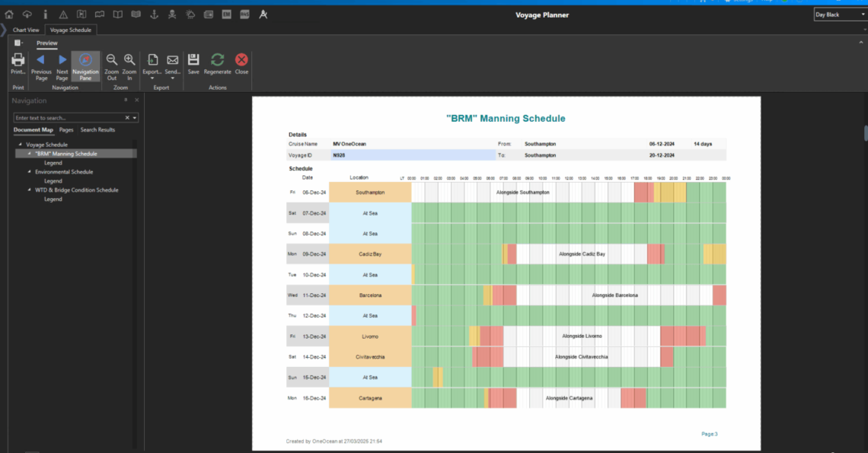Open the Search Results tab
Image resolution: width=868 pixels, height=453 pixels.
pos(97,130)
